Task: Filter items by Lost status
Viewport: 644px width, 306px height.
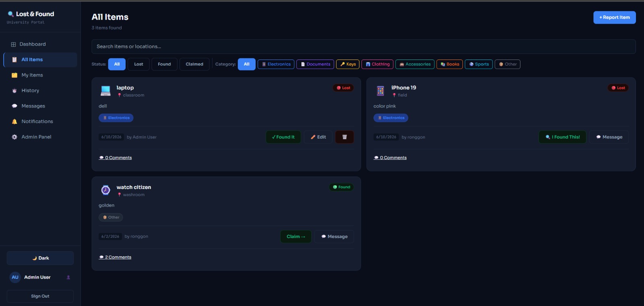Action: tap(138, 64)
